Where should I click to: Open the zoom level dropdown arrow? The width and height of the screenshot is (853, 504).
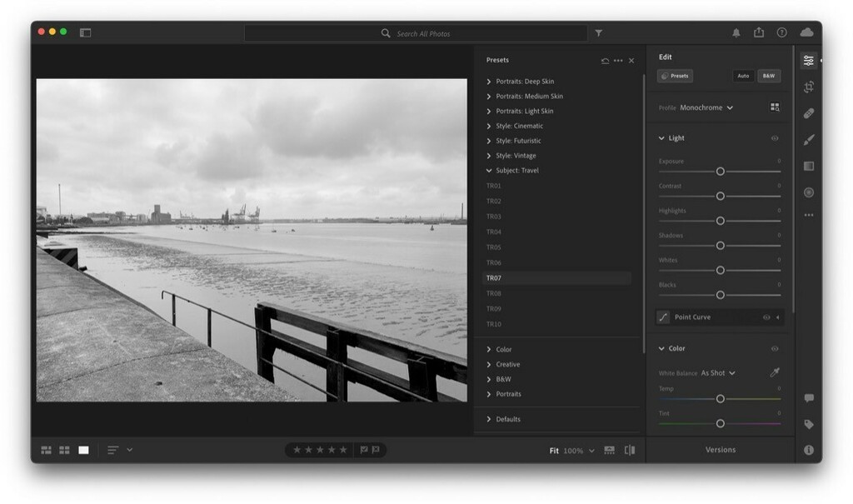coord(591,451)
